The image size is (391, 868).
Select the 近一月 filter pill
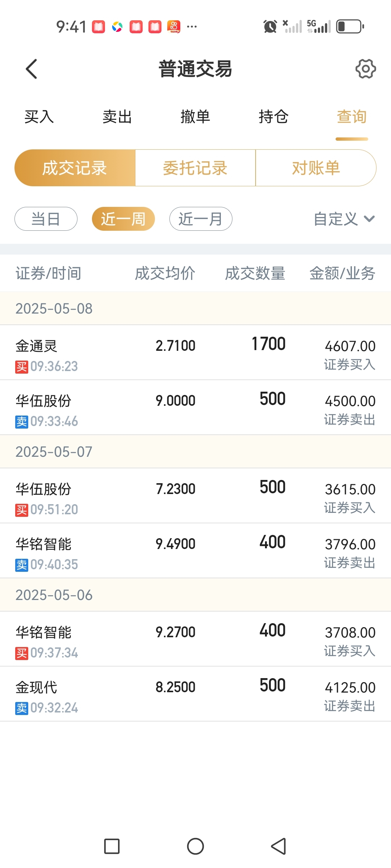(x=201, y=219)
